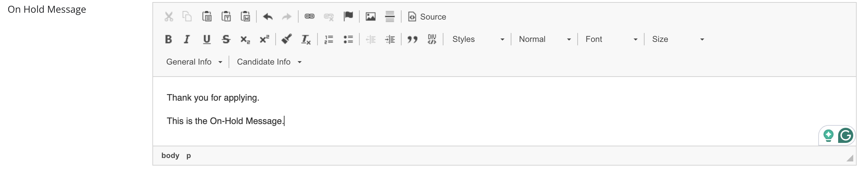
Task: Toggle Bold formatting
Action: [169, 39]
